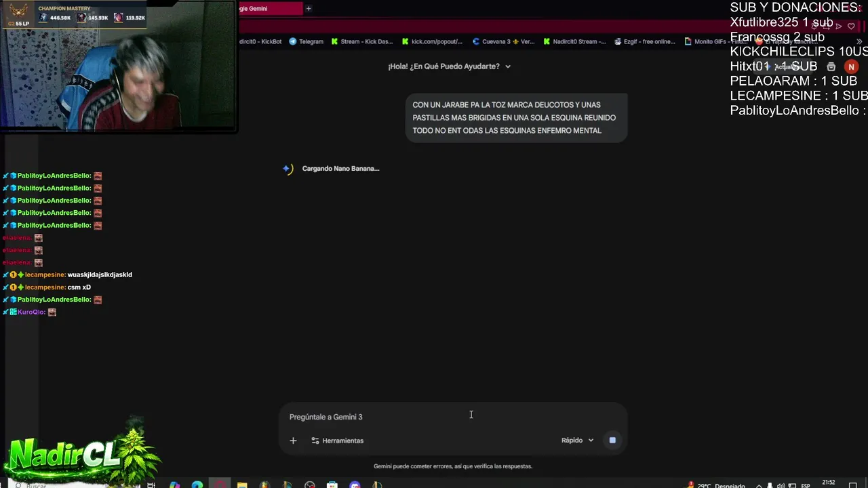The image size is (868, 488).
Task: Expand the bookmarks overflow chevron
Action: [859, 41]
